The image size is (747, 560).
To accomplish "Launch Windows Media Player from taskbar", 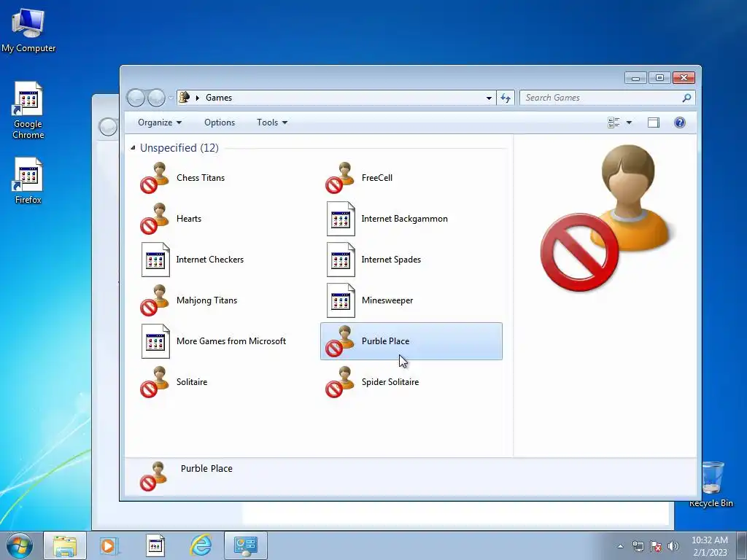I will [108, 545].
